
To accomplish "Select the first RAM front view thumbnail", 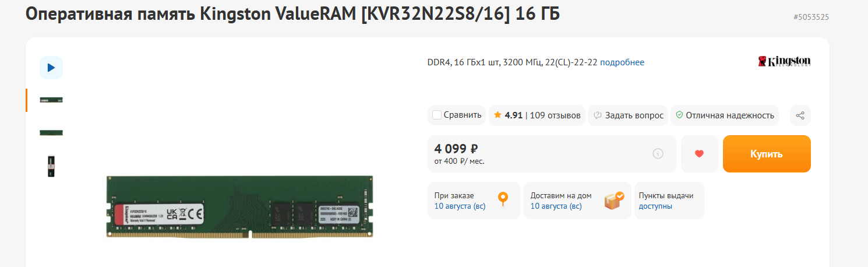I will (x=51, y=100).
